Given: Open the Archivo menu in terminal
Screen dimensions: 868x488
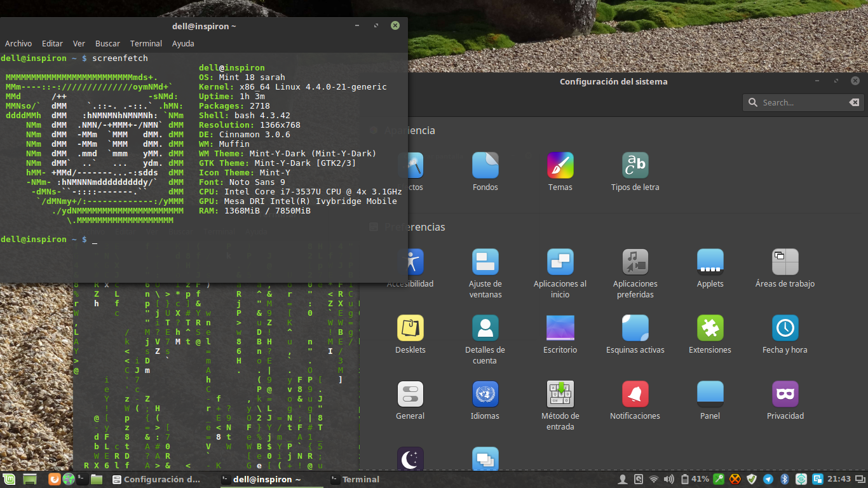Looking at the screenshot, I should pos(18,44).
